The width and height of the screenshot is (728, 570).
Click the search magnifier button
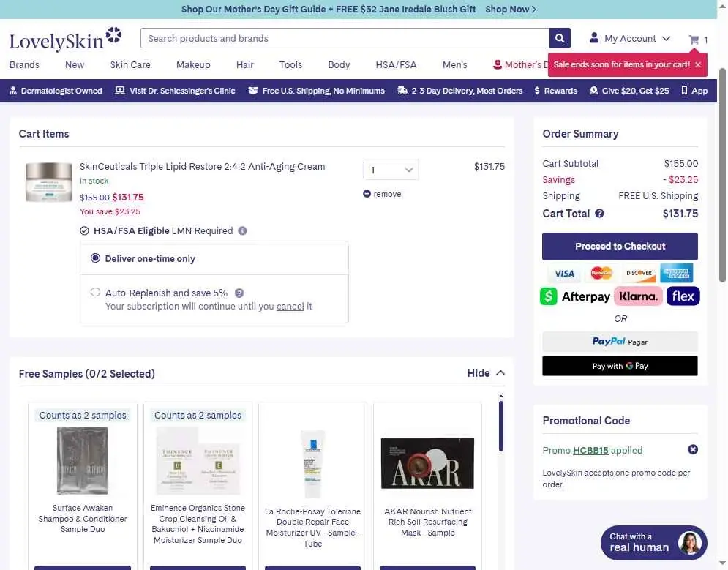pyautogui.click(x=560, y=38)
